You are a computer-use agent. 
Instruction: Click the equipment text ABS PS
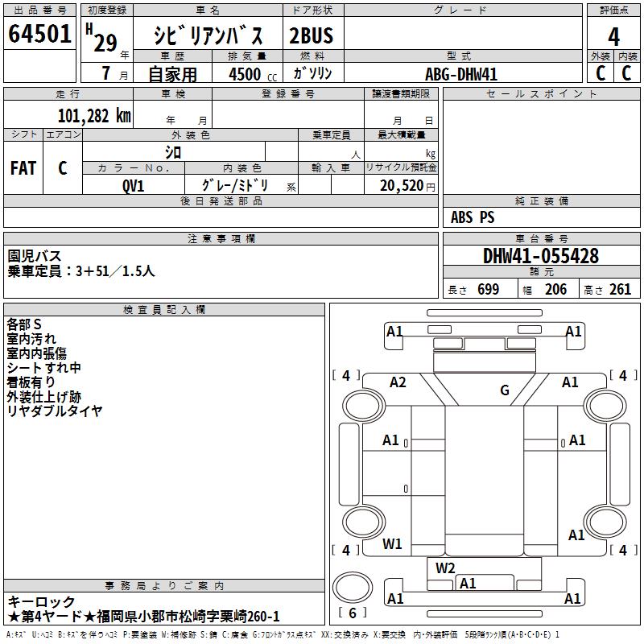[x=473, y=217]
